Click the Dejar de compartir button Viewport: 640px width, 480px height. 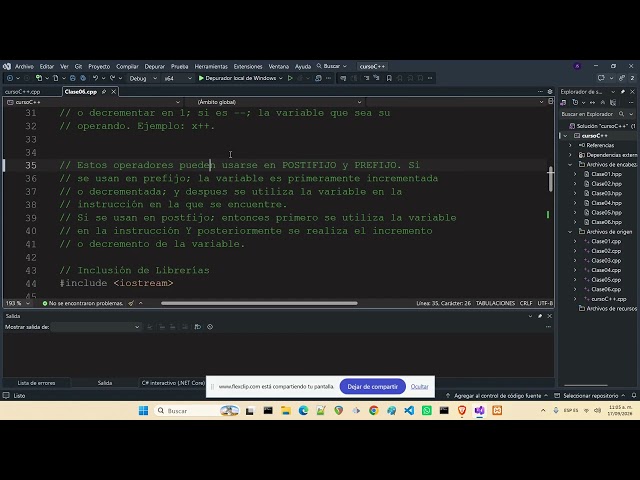click(373, 387)
